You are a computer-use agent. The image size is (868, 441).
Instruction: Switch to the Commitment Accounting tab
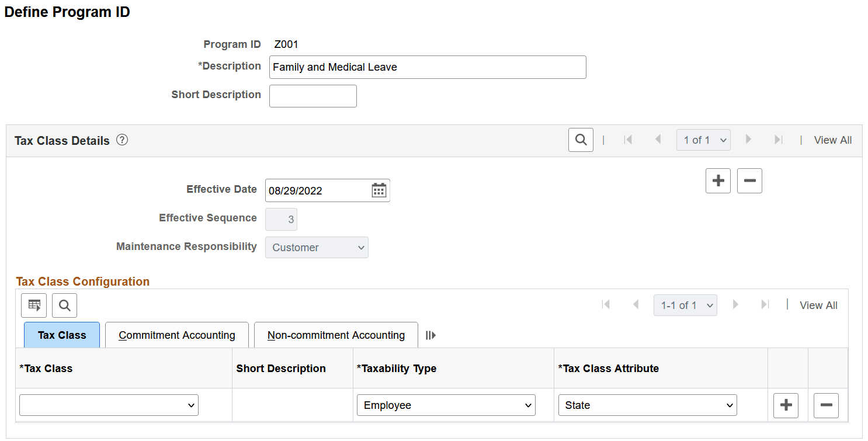pyautogui.click(x=176, y=335)
